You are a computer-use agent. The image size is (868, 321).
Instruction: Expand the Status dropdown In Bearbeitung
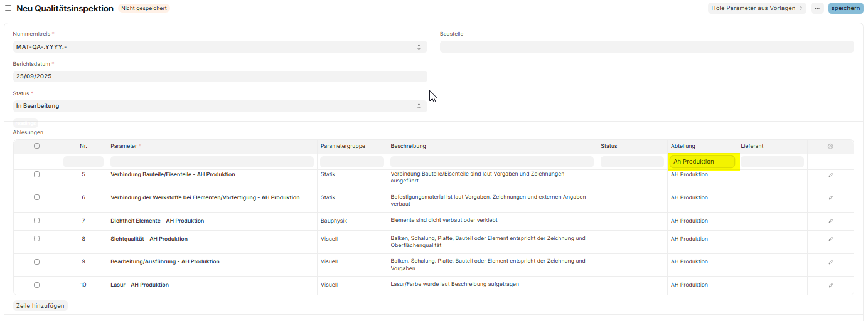220,106
